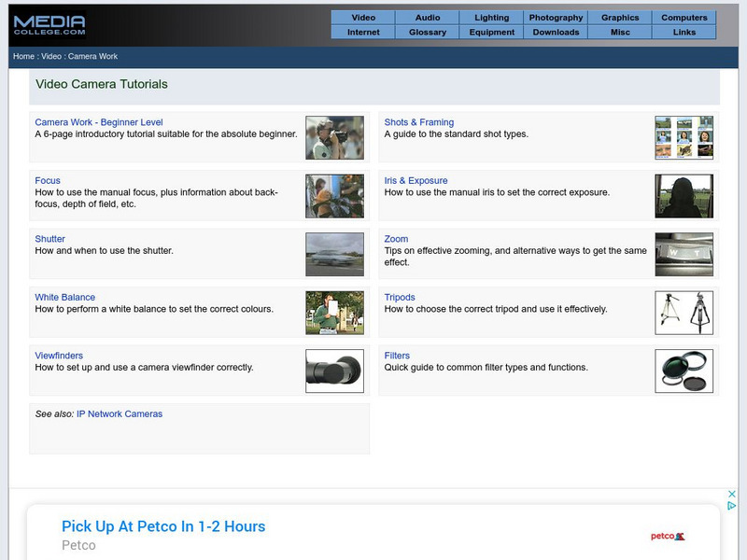Open the Downloads navigation item
Screen dimensions: 747x560
click(556, 32)
